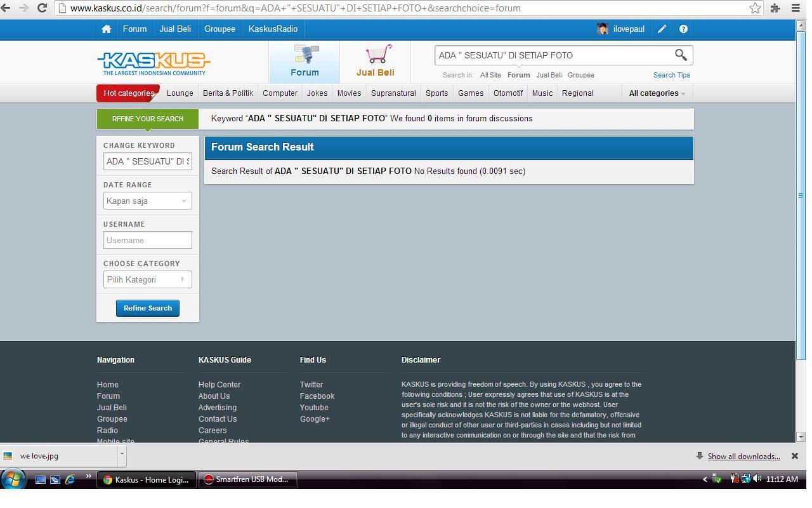Click the Change Keyword input field
Image resolution: width=812 pixels, height=508 pixels.
pos(148,161)
